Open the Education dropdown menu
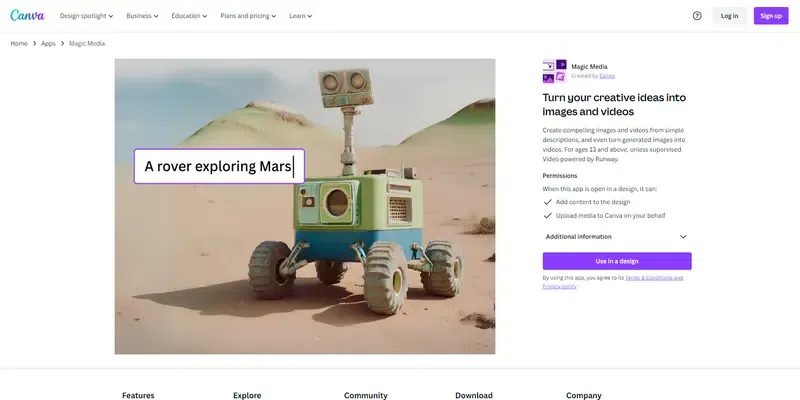This screenshot has height=400, width=800. coord(189,16)
